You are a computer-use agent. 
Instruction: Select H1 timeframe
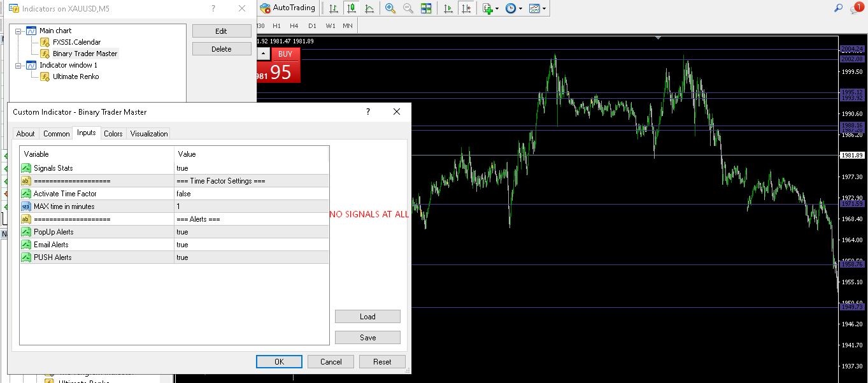tap(276, 25)
